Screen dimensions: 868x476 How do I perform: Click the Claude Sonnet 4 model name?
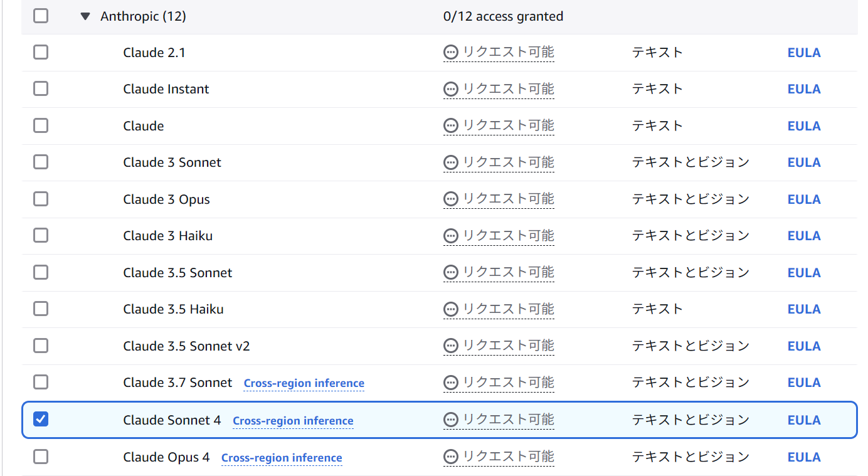172,420
